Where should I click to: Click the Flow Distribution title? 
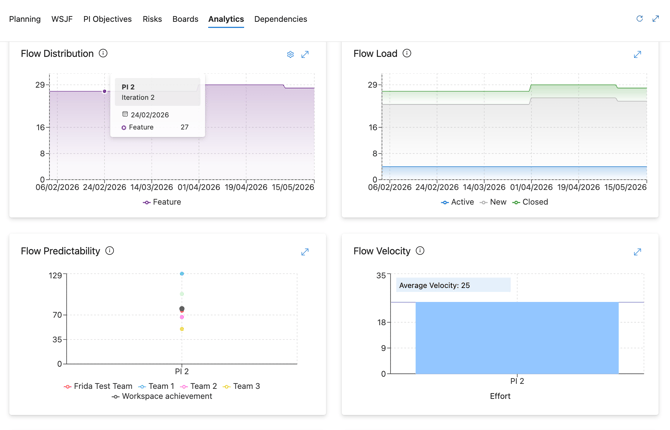pyautogui.click(x=57, y=53)
